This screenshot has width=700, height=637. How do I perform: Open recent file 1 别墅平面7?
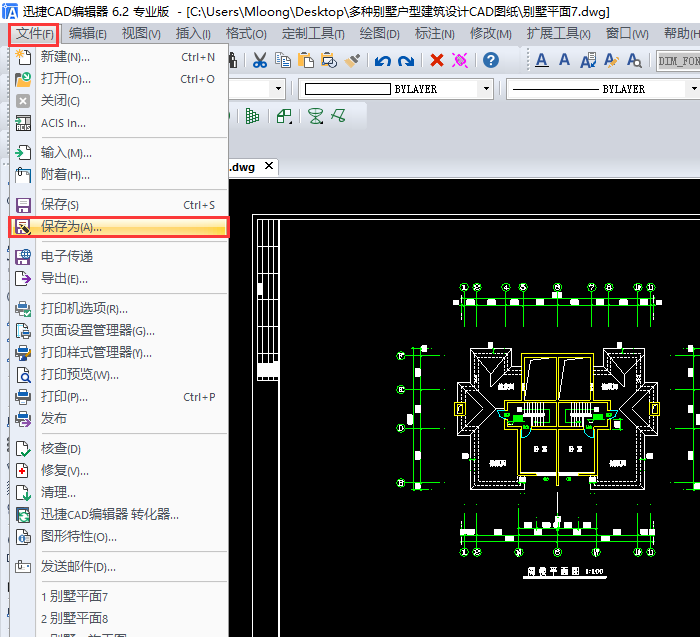tap(119, 596)
